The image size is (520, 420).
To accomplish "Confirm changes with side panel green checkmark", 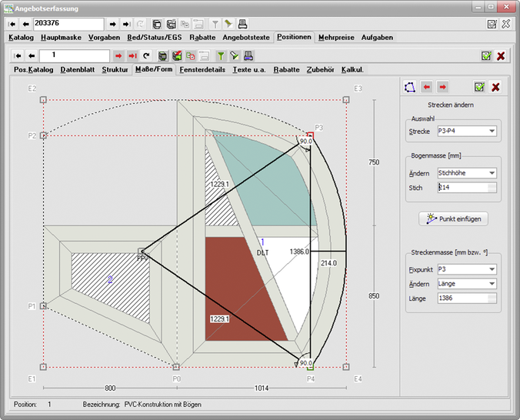I will pyautogui.click(x=479, y=87).
